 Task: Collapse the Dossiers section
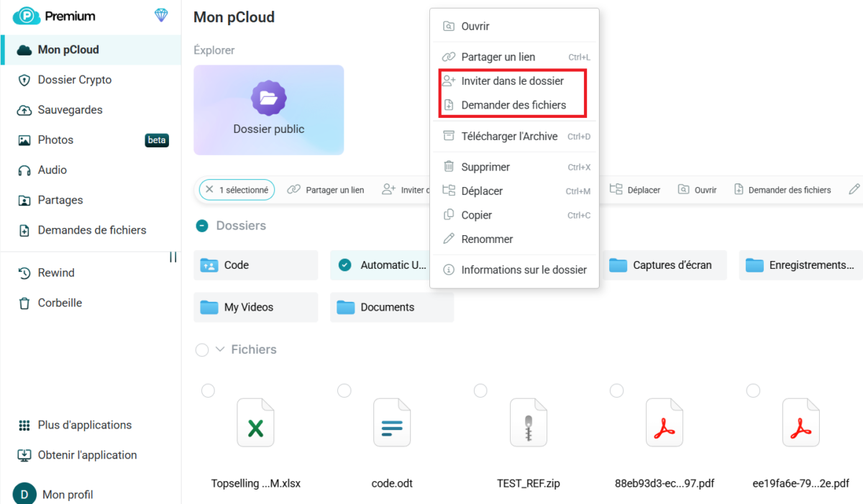pyautogui.click(x=201, y=225)
